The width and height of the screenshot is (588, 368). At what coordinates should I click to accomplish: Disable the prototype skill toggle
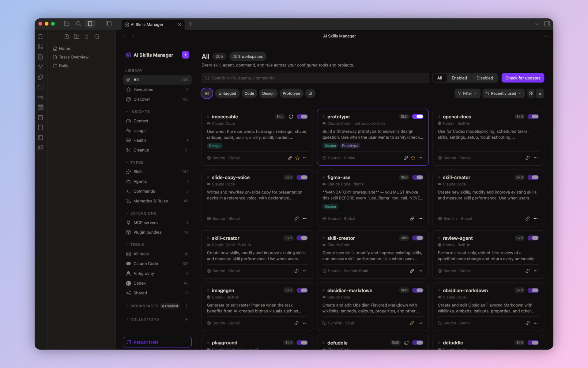click(418, 117)
